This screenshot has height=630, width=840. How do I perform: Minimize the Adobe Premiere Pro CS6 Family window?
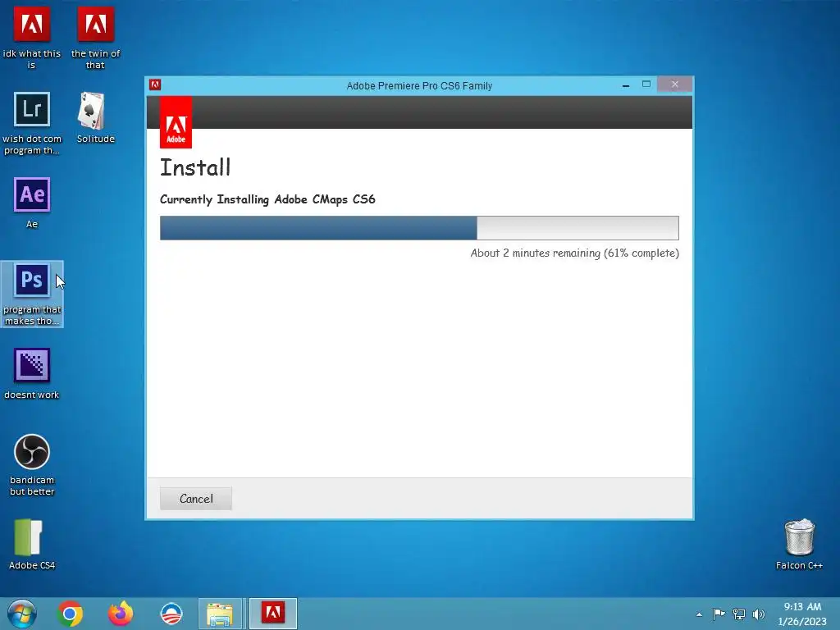(626, 85)
